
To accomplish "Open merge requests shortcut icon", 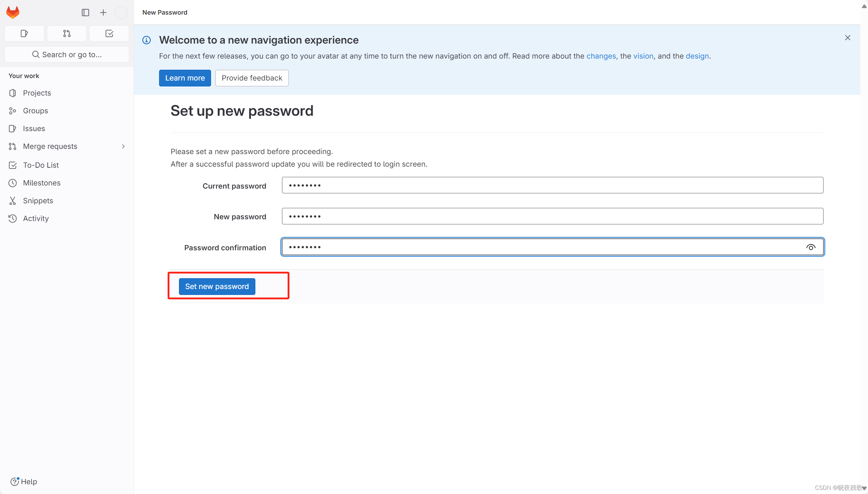I will (67, 33).
